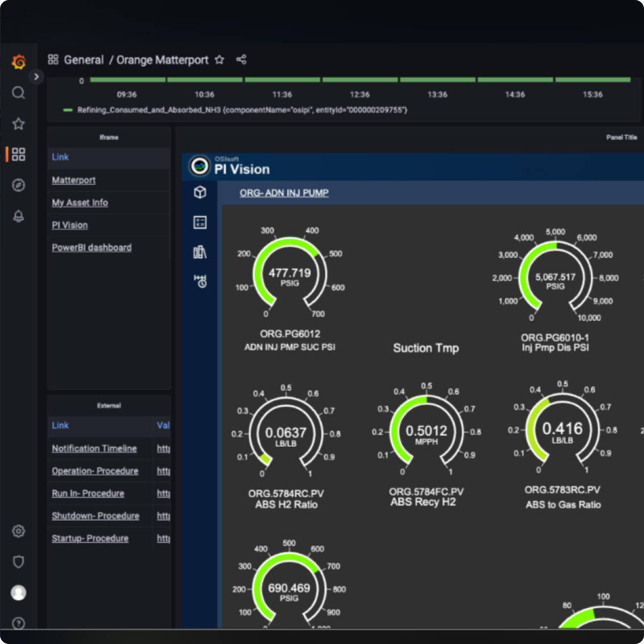Click the Grafana logo icon
644x644 pixels.
tap(19, 62)
